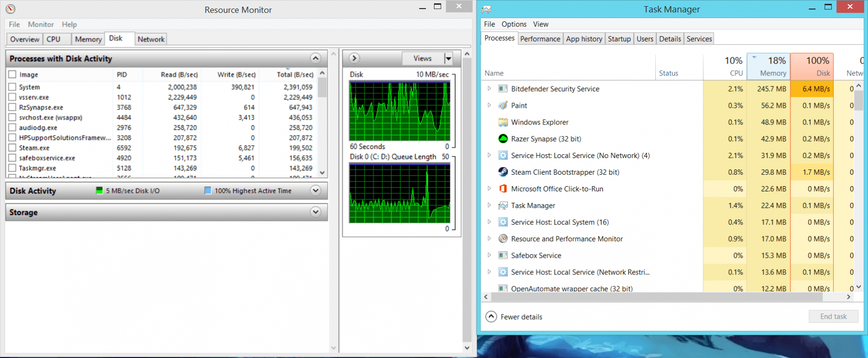Click the Microsoft Office Click-to-Run icon
Screen dimensions: 868x358
(503, 189)
